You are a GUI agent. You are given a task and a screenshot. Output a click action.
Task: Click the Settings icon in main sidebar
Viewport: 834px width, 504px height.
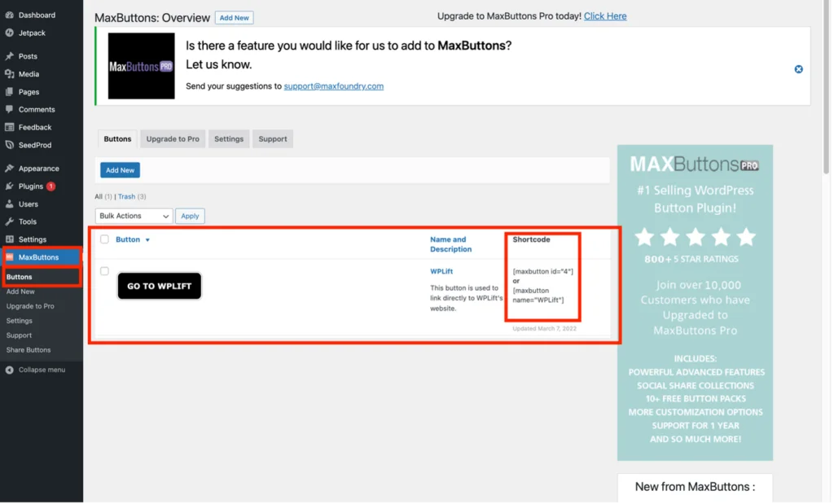coord(10,239)
